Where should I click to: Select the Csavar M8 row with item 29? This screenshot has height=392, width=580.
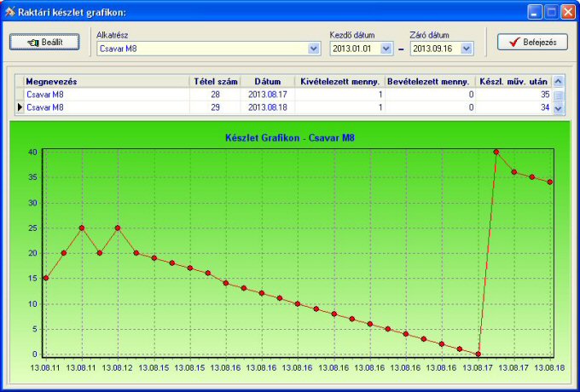(x=284, y=107)
